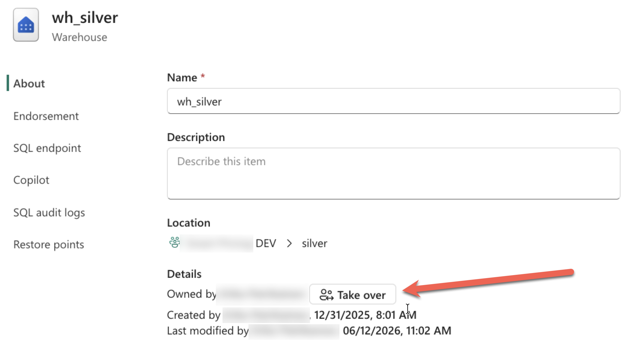Click the silver folder in Location path

pos(314,243)
